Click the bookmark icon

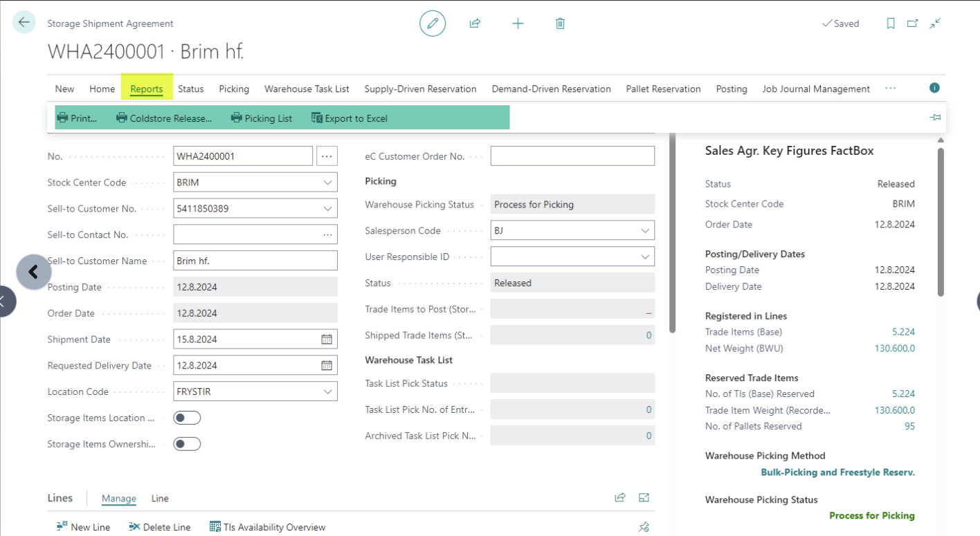coord(891,24)
